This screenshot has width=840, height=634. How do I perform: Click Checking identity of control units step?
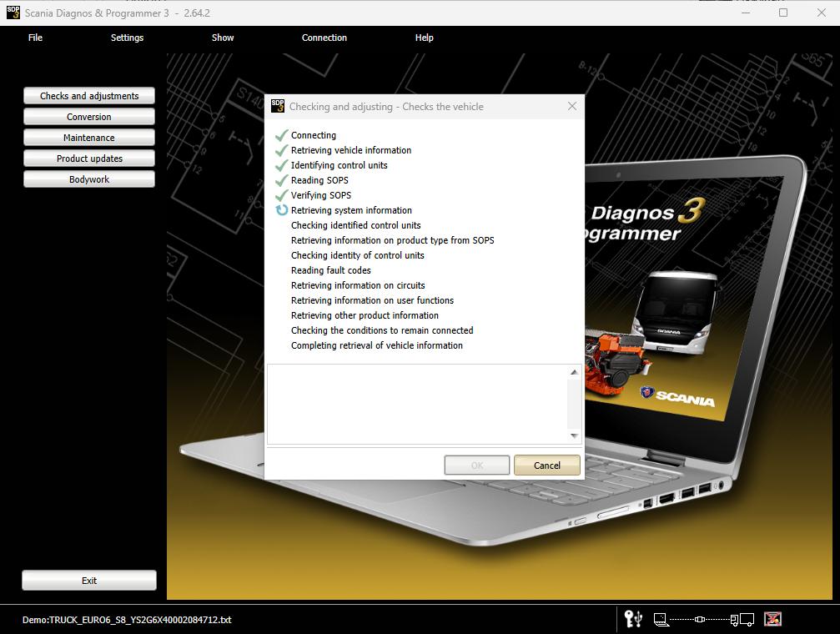click(357, 255)
